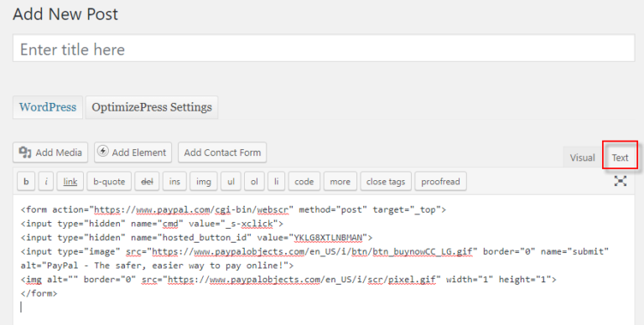Open the OptimizePress Settings tab
Viewport: 644px width, 325px height.
point(152,107)
